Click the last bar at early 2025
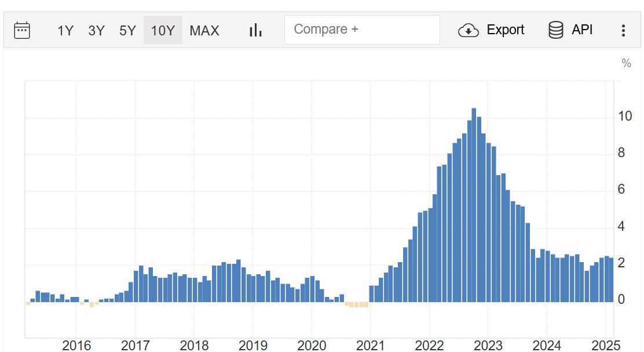This screenshot has width=644, height=352. click(611, 280)
